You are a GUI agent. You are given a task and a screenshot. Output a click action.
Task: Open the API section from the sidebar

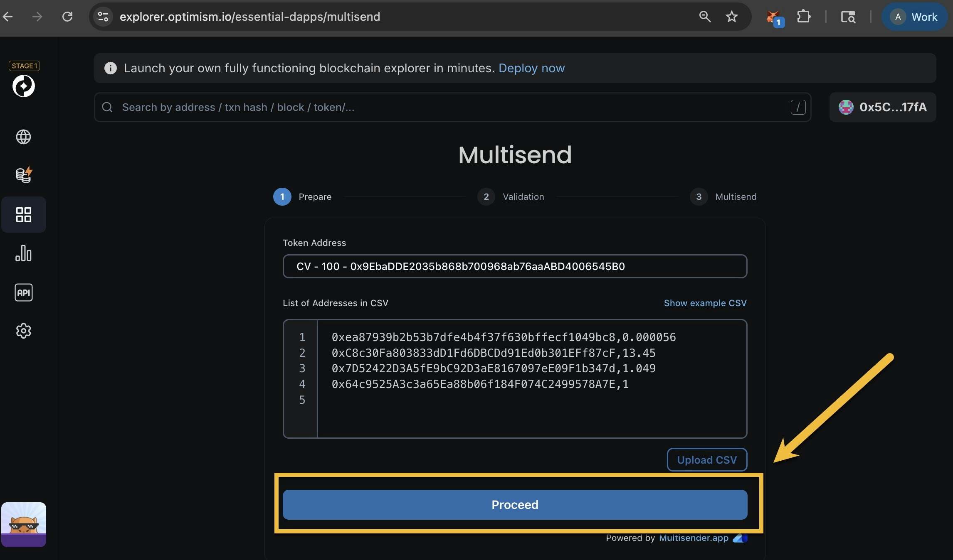click(x=23, y=292)
